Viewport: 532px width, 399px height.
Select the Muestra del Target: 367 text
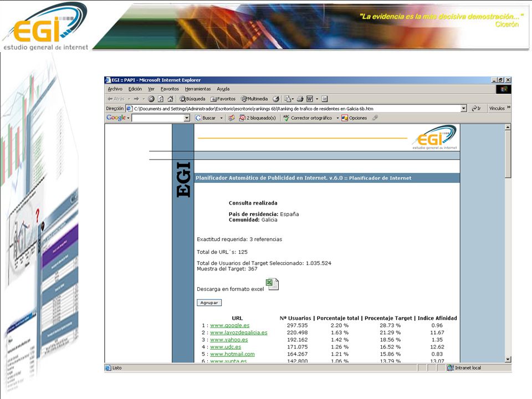(227, 269)
